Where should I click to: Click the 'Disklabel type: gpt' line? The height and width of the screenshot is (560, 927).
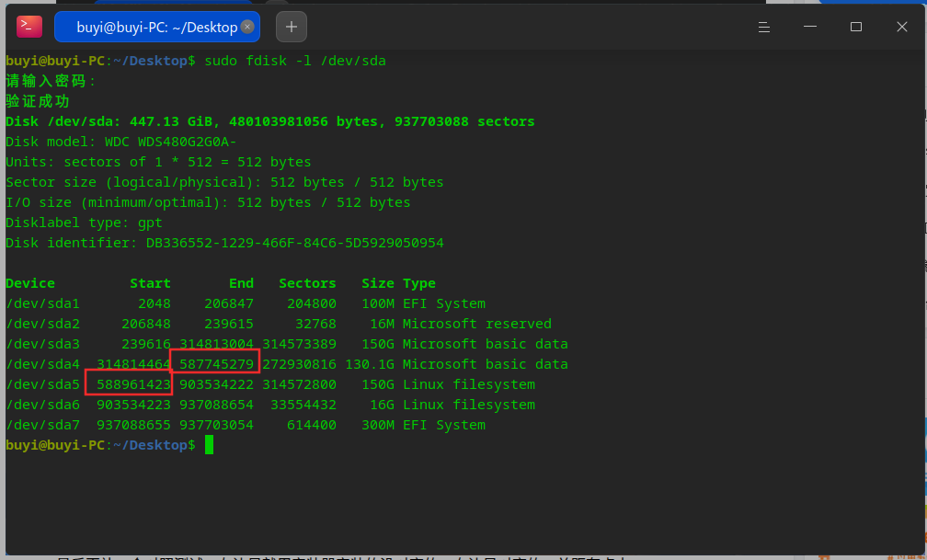point(84,223)
